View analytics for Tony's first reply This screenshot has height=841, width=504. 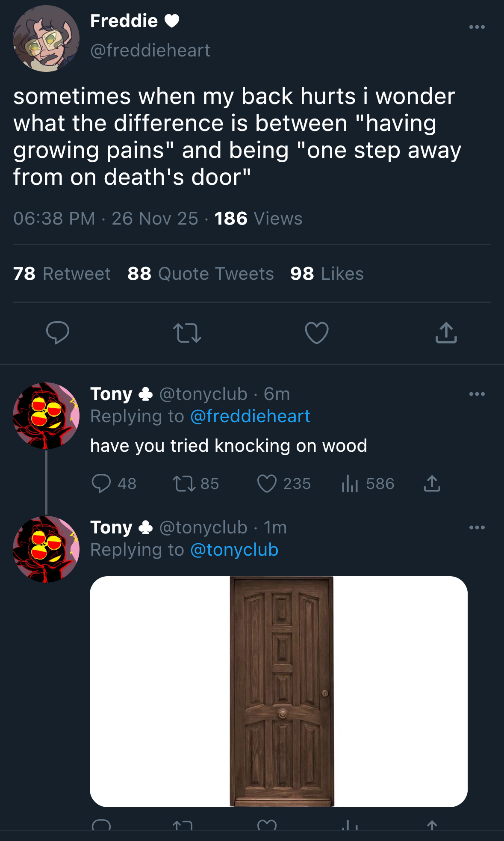[350, 483]
